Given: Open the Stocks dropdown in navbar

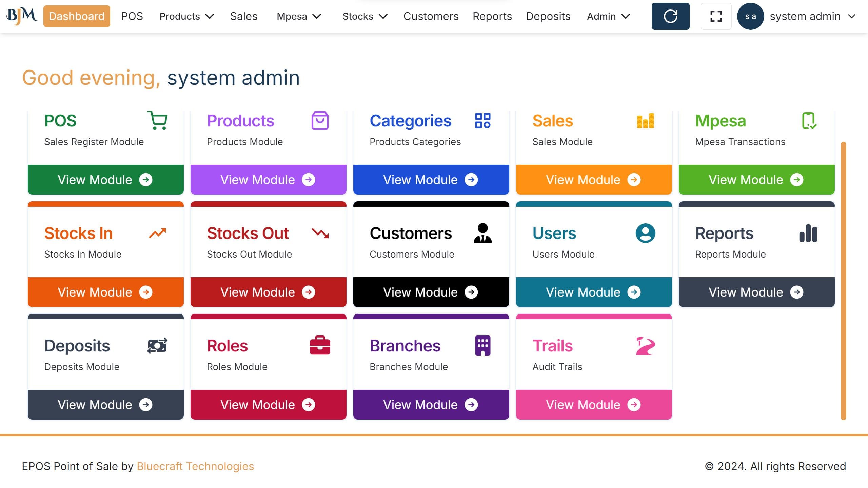Looking at the screenshot, I should [365, 16].
